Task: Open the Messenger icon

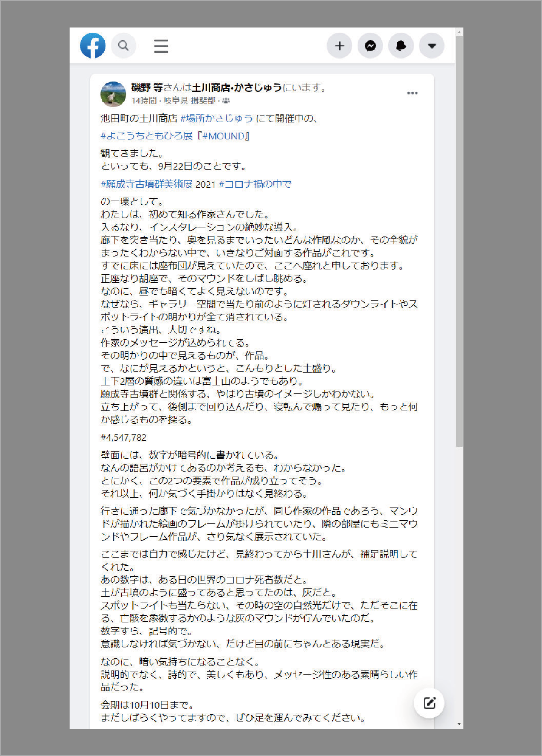Action: point(370,46)
